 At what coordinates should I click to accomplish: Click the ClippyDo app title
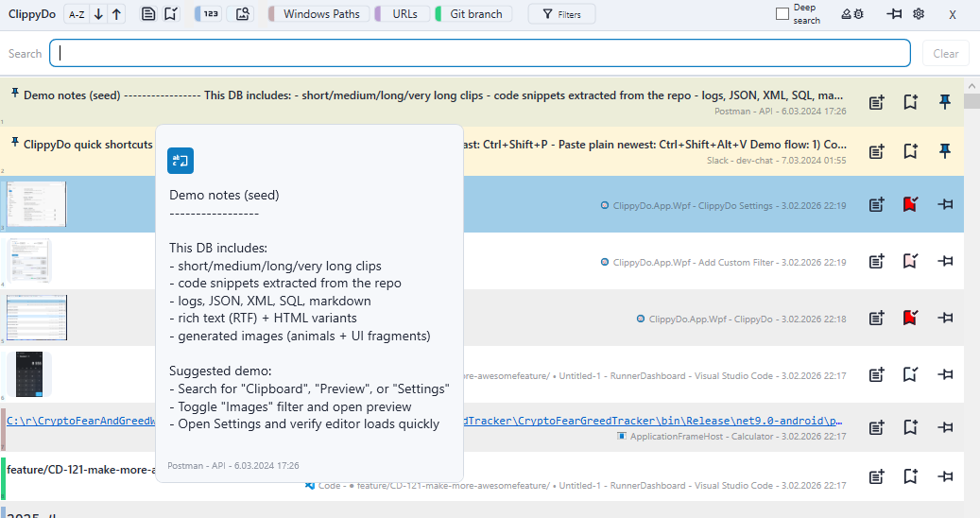tap(32, 14)
